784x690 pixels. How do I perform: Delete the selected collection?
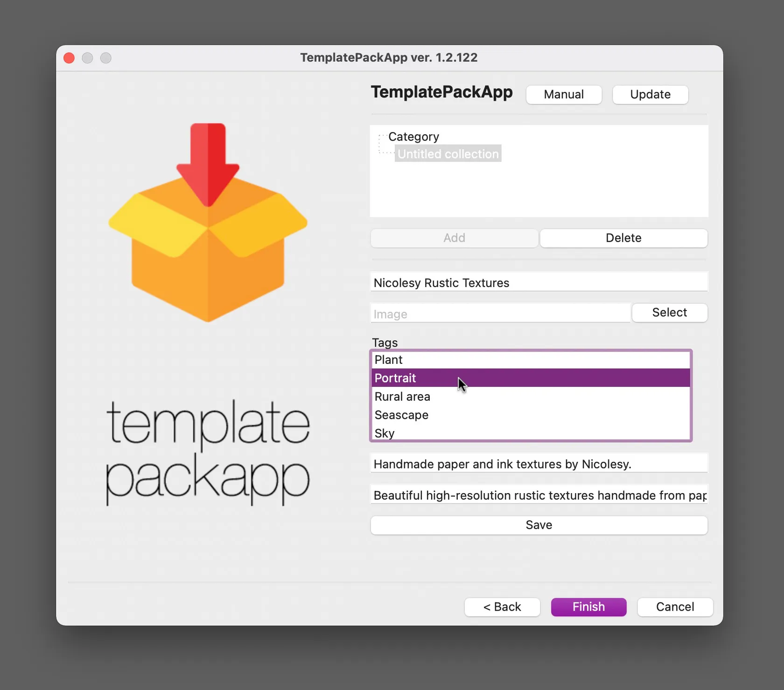click(x=623, y=238)
